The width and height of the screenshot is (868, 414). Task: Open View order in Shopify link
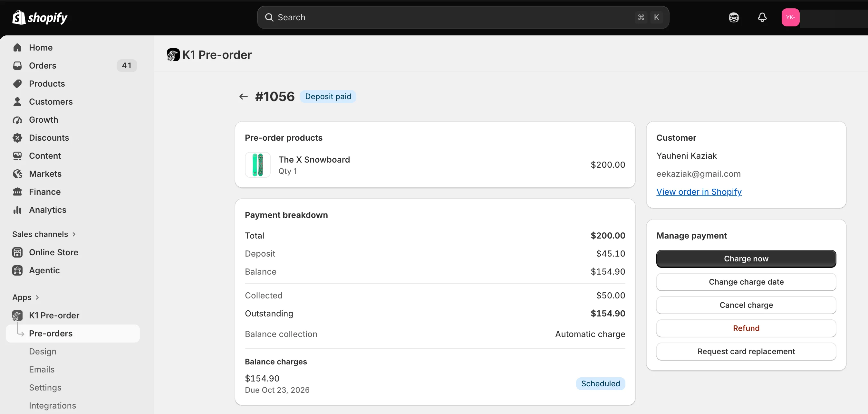tap(699, 192)
